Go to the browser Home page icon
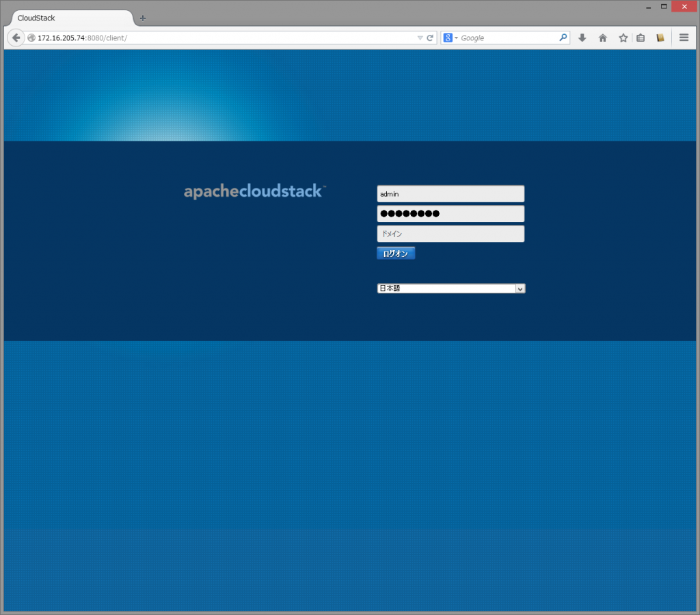 click(x=603, y=38)
